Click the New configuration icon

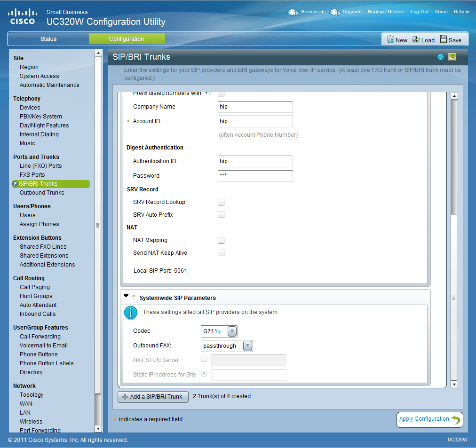390,39
